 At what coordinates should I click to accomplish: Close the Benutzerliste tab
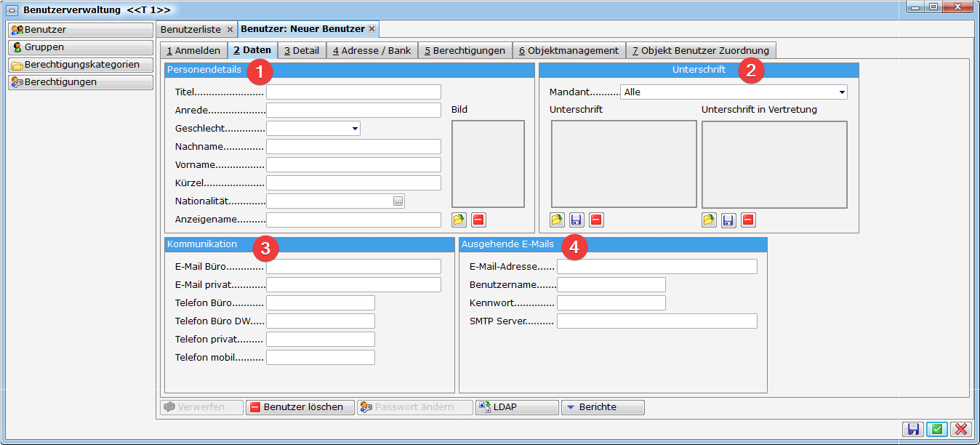click(230, 29)
